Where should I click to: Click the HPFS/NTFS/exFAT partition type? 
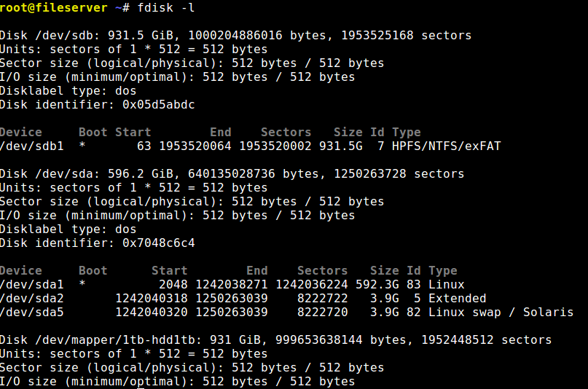click(x=446, y=146)
